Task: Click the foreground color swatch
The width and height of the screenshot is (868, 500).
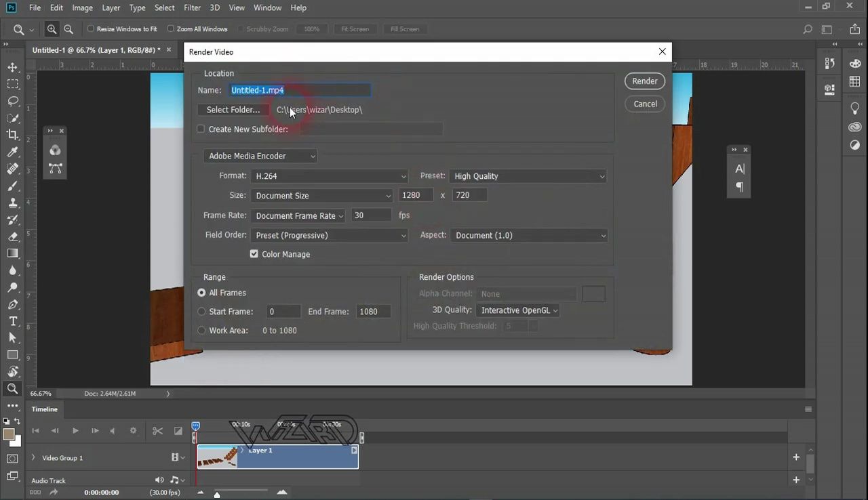Action: click(x=9, y=434)
